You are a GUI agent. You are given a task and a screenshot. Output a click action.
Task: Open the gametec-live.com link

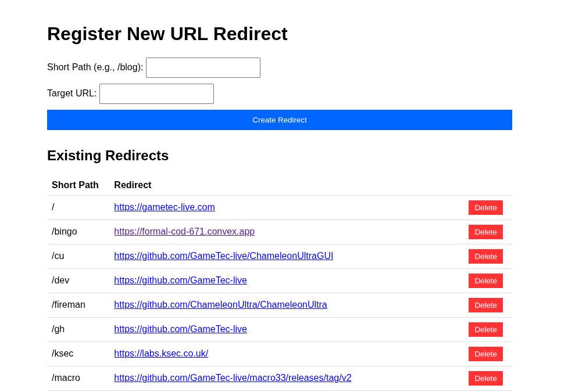pyautogui.click(x=165, y=207)
